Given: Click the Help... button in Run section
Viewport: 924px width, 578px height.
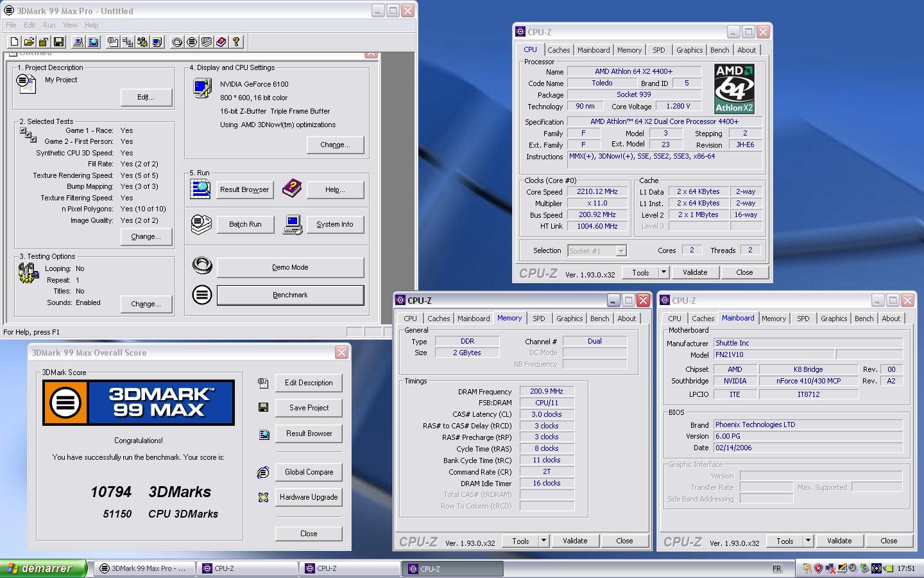Looking at the screenshot, I should pyautogui.click(x=335, y=189).
